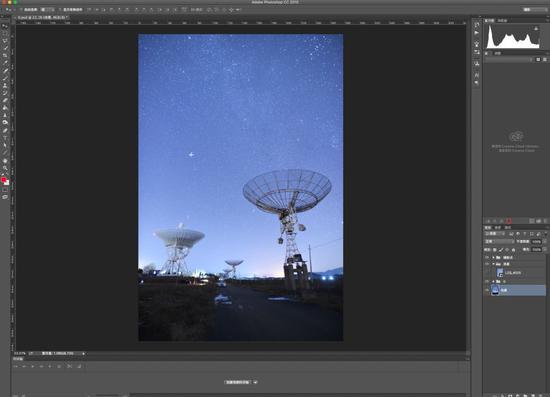
Task: Select the Brush tool
Action: coord(5,78)
